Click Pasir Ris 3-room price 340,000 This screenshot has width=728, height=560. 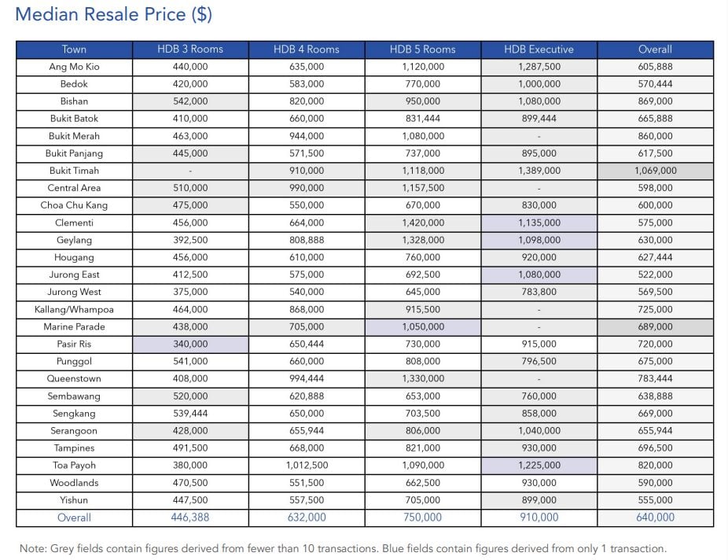click(x=190, y=344)
